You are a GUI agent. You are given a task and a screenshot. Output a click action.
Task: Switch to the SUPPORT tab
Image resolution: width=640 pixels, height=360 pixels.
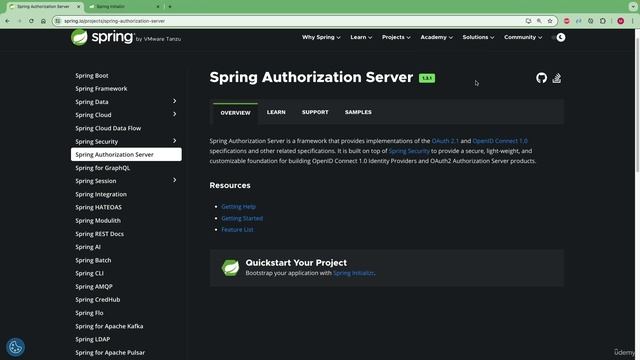[x=315, y=112]
